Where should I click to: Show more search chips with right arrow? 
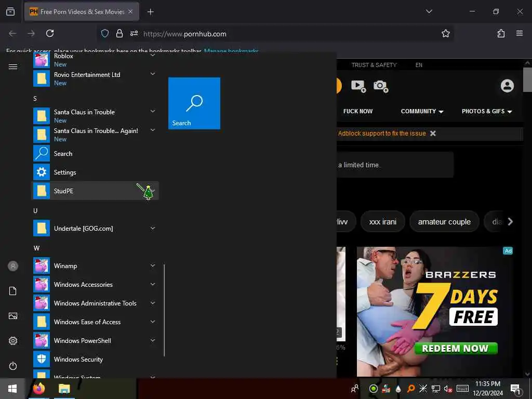coord(510,221)
